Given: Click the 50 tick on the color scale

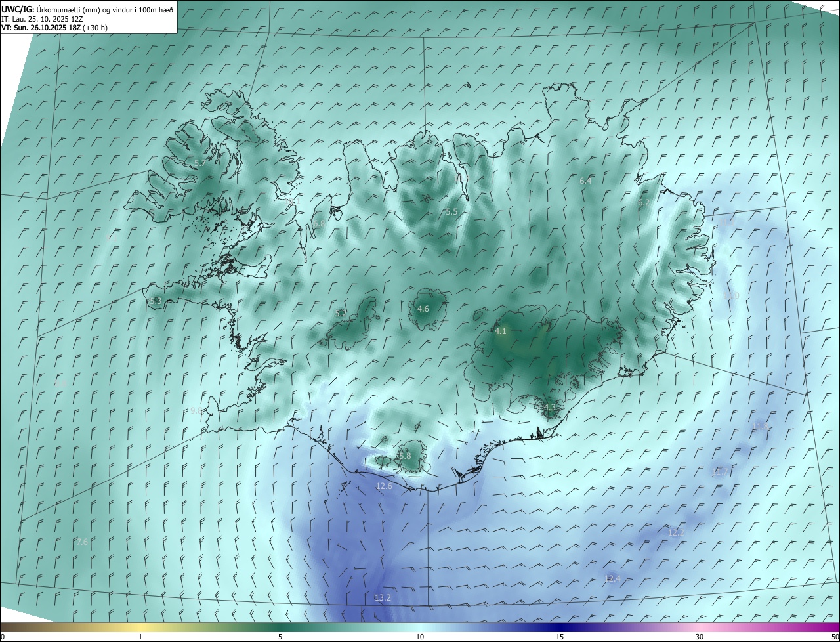Looking at the screenshot, I should tap(835, 637).
